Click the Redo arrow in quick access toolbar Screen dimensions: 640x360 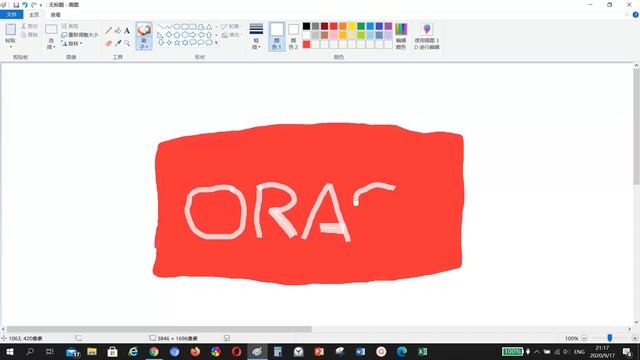pyautogui.click(x=33, y=5)
